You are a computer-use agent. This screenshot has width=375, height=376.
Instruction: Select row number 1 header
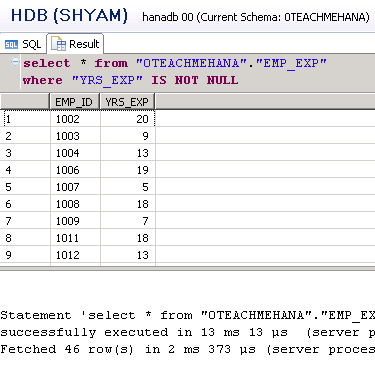(25, 119)
